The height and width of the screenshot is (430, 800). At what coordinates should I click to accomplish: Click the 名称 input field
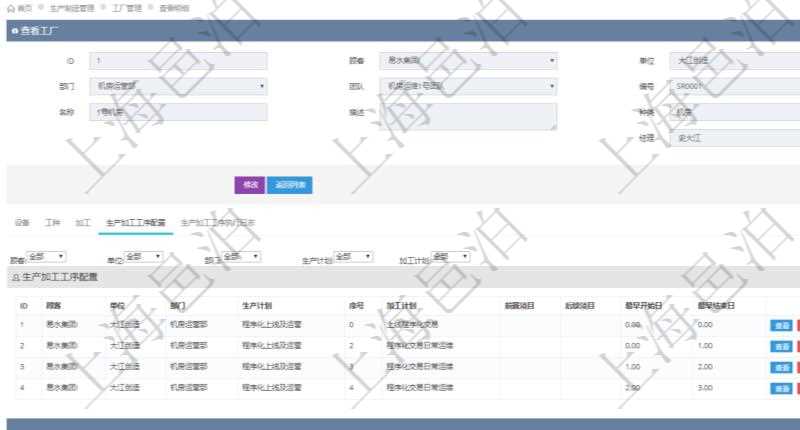(178, 112)
